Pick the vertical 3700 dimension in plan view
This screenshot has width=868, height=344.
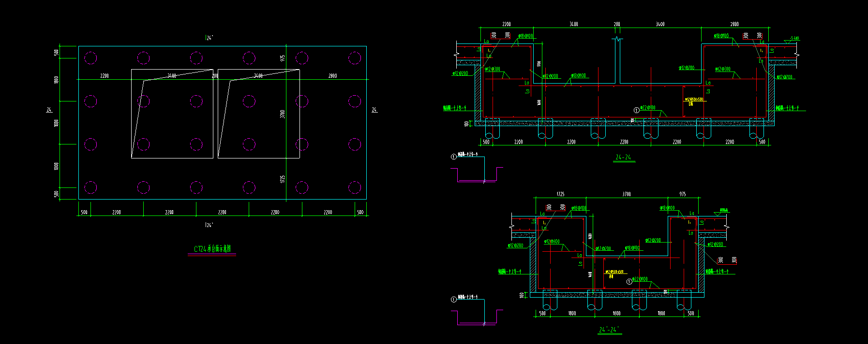point(283,114)
